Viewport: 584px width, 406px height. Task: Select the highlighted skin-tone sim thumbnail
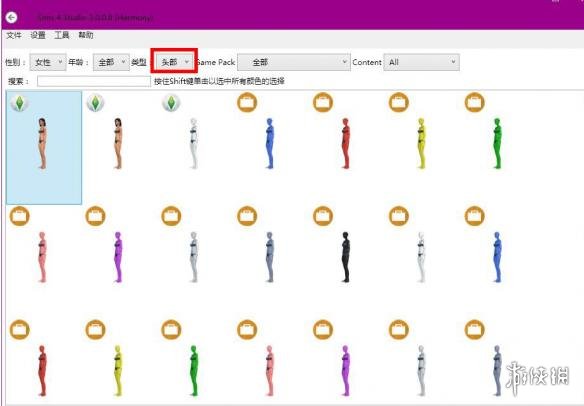44,148
